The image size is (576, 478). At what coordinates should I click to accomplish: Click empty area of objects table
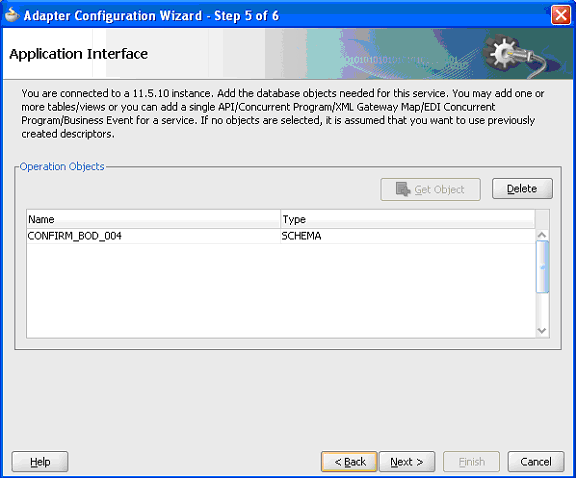pyautogui.click(x=281, y=290)
